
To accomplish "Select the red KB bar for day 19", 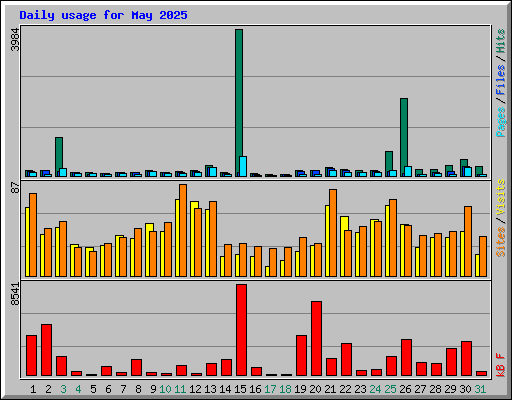I will 301,355.
